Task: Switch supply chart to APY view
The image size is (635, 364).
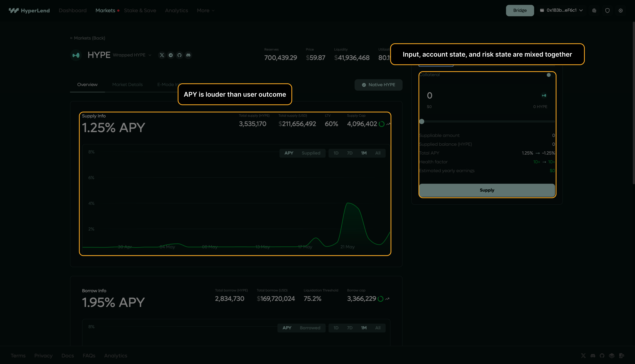Action: 289,153
